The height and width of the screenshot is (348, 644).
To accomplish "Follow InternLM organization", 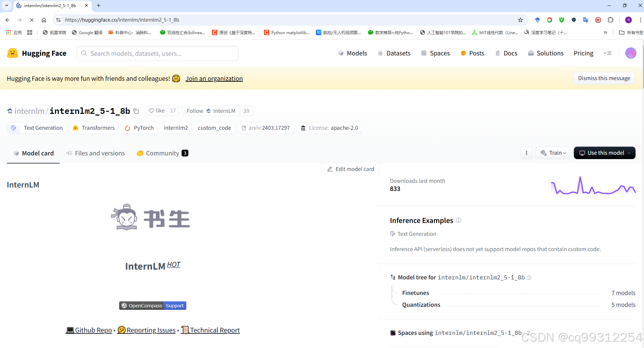I will click(x=211, y=111).
